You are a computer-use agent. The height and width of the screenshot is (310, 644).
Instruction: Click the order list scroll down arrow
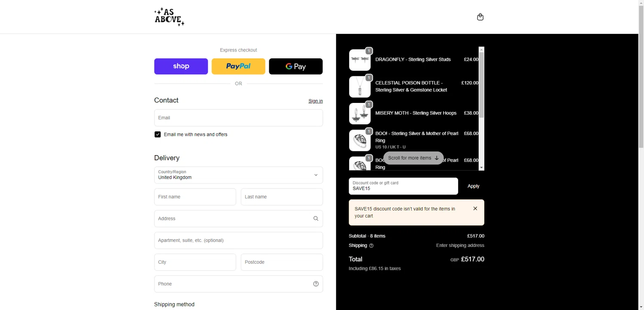(482, 168)
